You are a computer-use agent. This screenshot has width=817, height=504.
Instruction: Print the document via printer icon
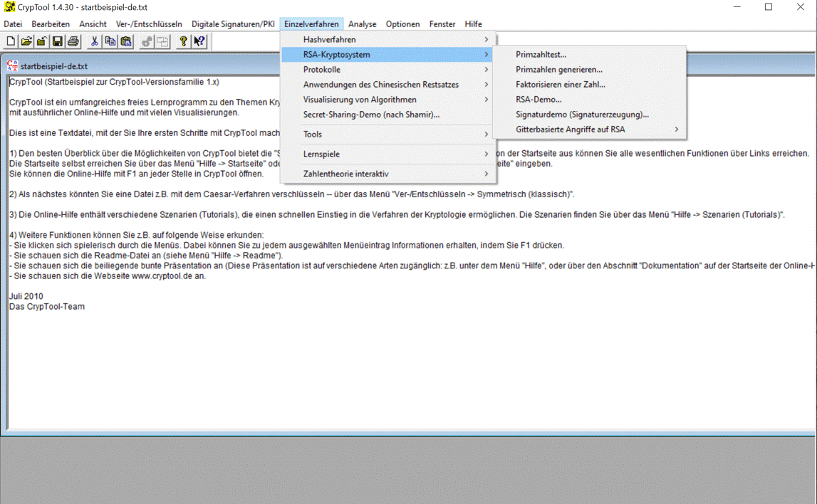click(73, 42)
